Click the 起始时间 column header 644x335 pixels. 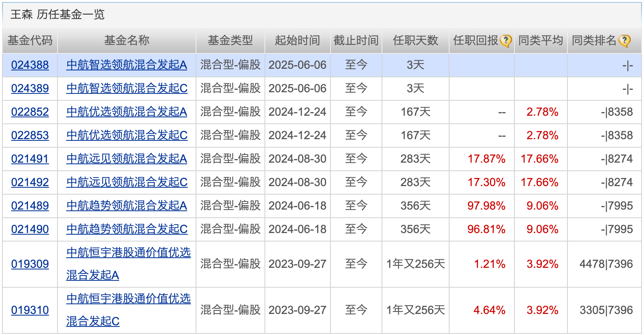297,40
